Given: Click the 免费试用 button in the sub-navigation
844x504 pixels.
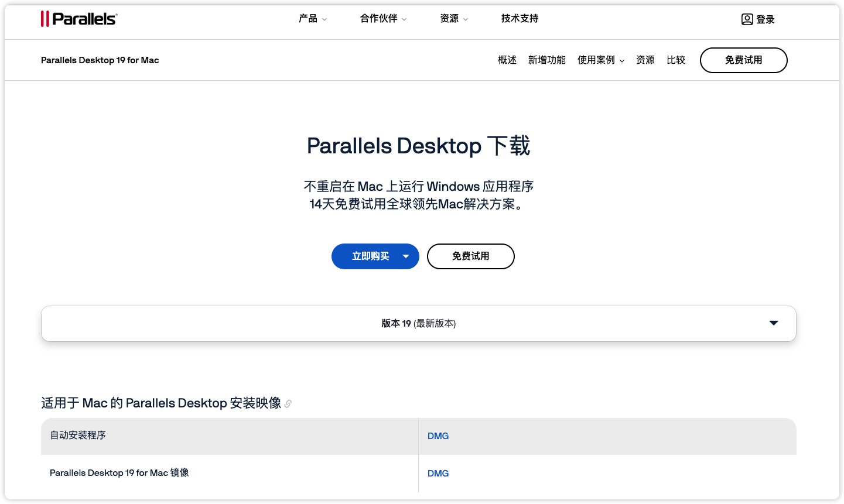Looking at the screenshot, I should (743, 60).
